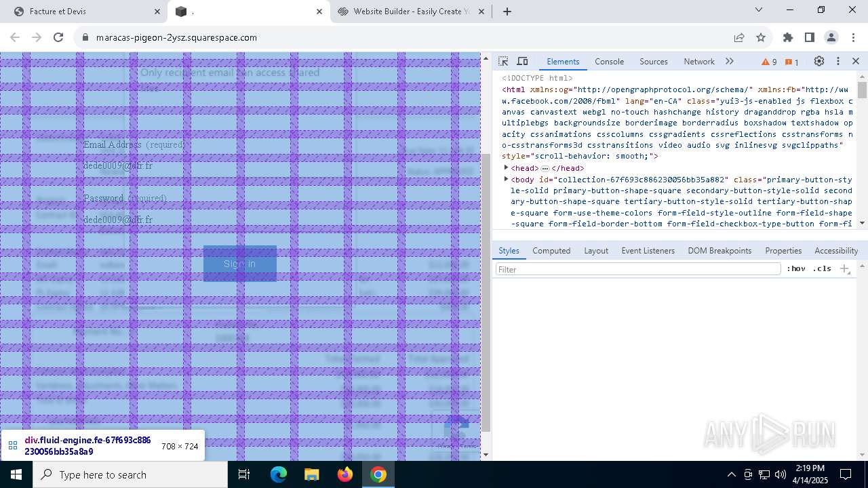Open the tab search dropdown arrow
The image size is (868, 488).
click(x=759, y=9)
